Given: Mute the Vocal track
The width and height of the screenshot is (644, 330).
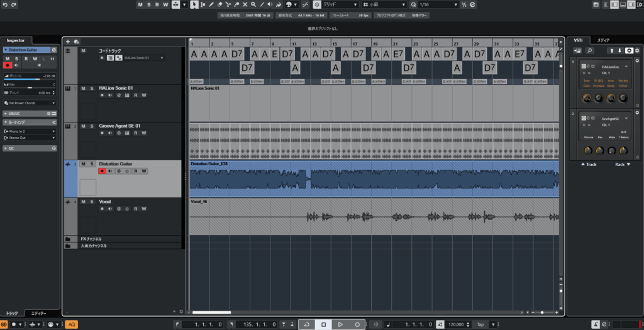Looking at the screenshot, I should 83,202.
